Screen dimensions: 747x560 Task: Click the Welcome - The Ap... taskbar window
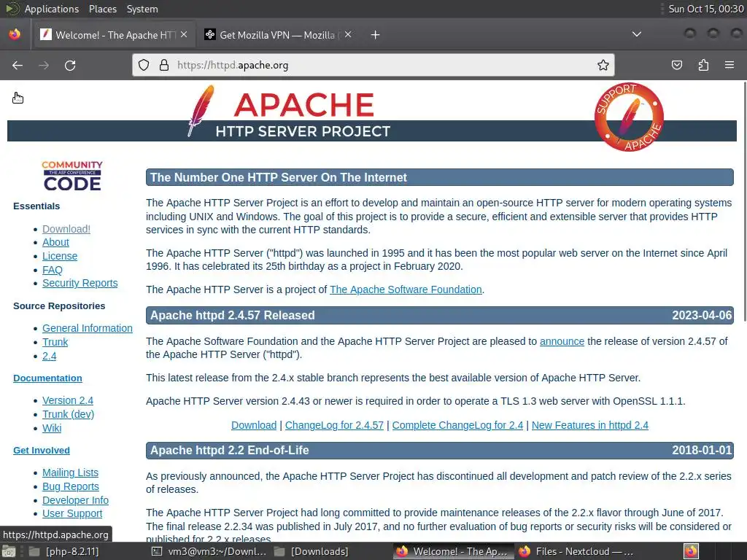pyautogui.click(x=453, y=551)
